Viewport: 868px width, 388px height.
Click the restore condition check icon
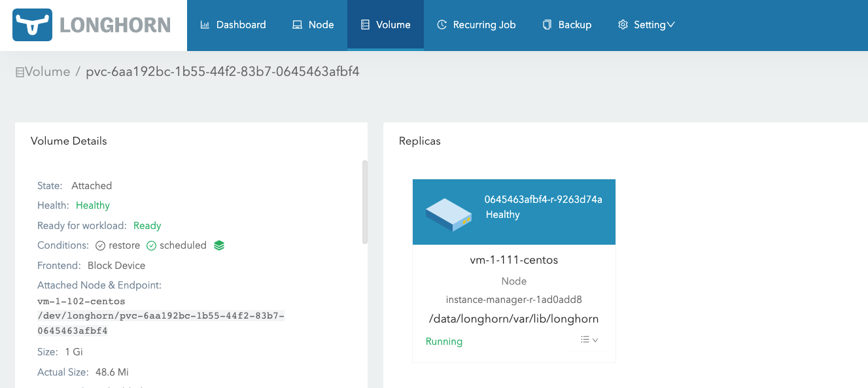coord(100,246)
